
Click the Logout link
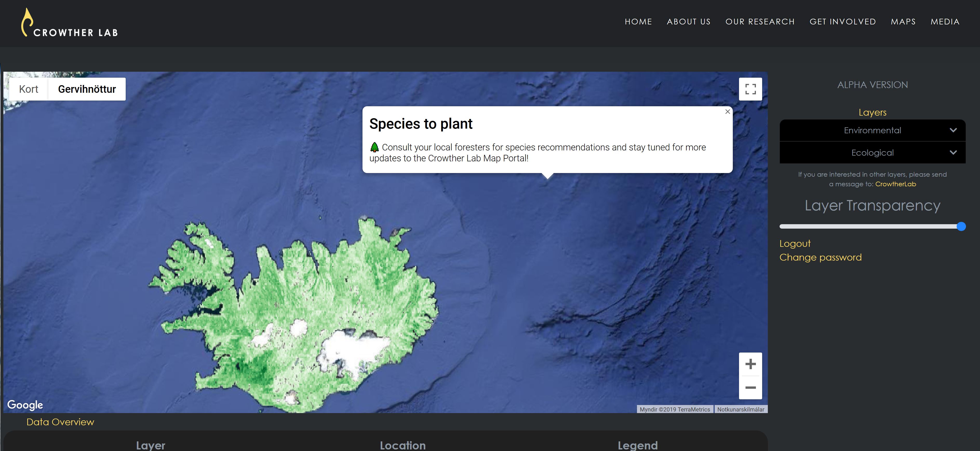tap(795, 244)
